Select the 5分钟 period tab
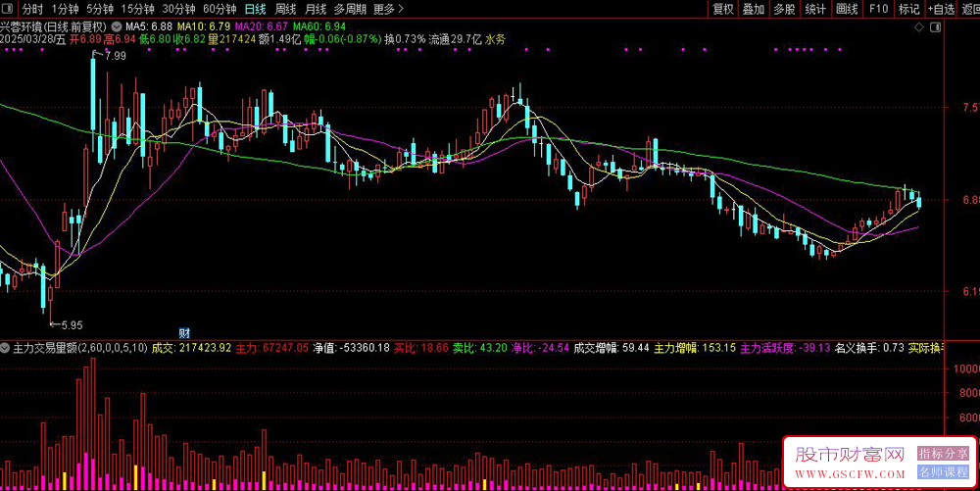The image size is (980, 491). coord(100,9)
